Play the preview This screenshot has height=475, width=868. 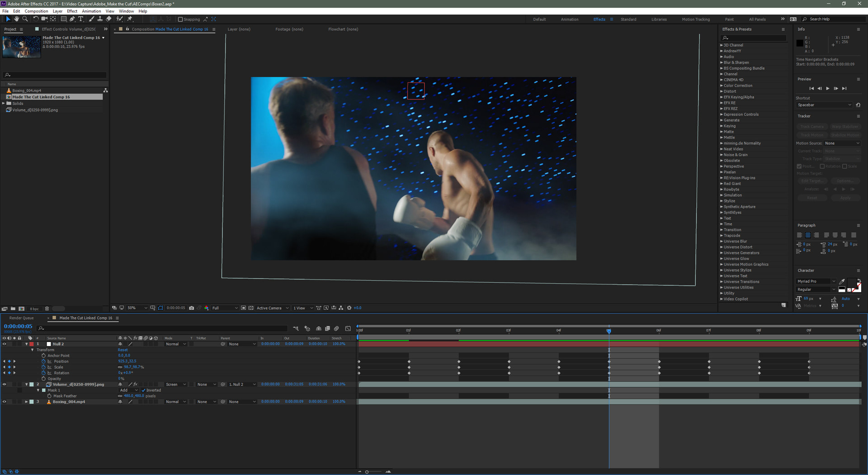(x=828, y=89)
